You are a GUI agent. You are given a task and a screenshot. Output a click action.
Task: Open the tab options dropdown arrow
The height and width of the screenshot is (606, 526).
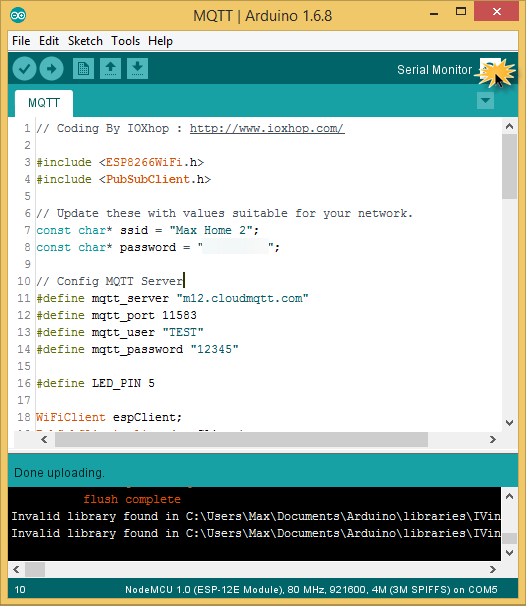pos(485,100)
